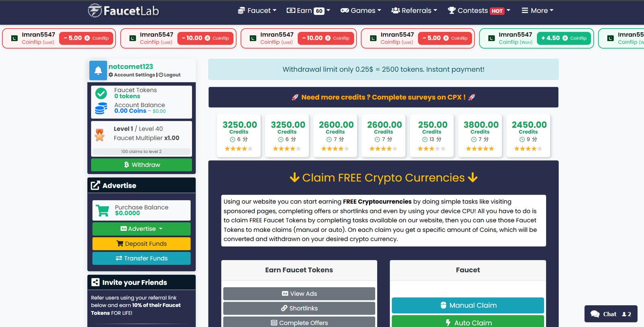Click the 0 tokens Faucet Tokens value
This screenshot has width=644, height=327.
pyautogui.click(x=127, y=96)
